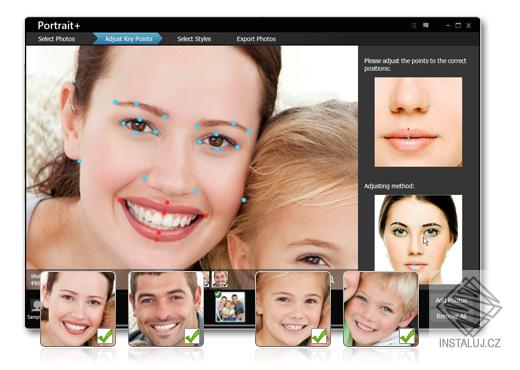Screen dimensions: 520x370
Task: Select the cyan point at left nostril side
Action: point(145,179)
